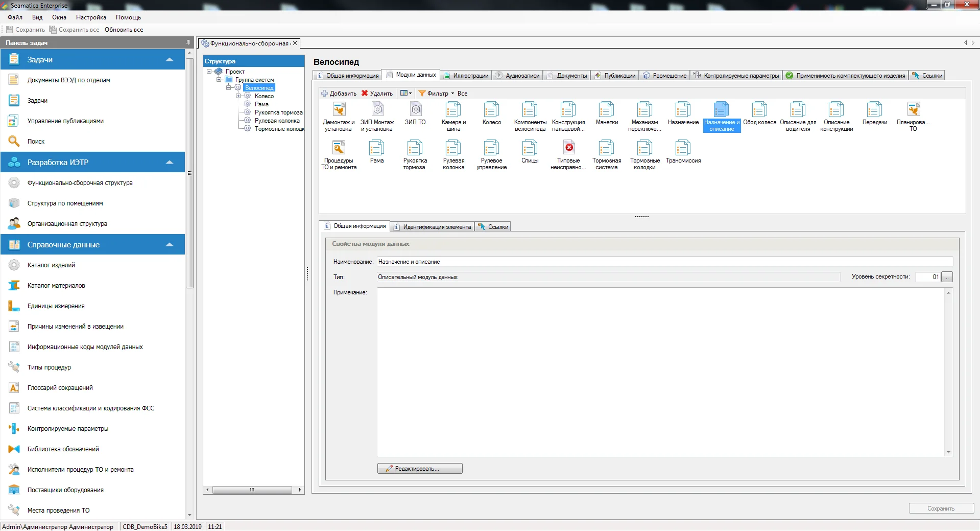Switch to the Идентификация элемента tab

pos(432,227)
